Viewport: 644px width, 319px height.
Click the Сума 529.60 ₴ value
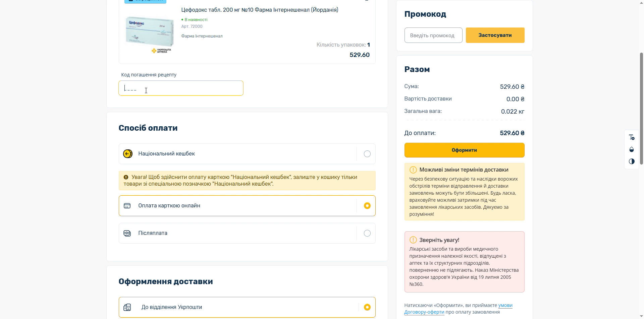point(512,87)
